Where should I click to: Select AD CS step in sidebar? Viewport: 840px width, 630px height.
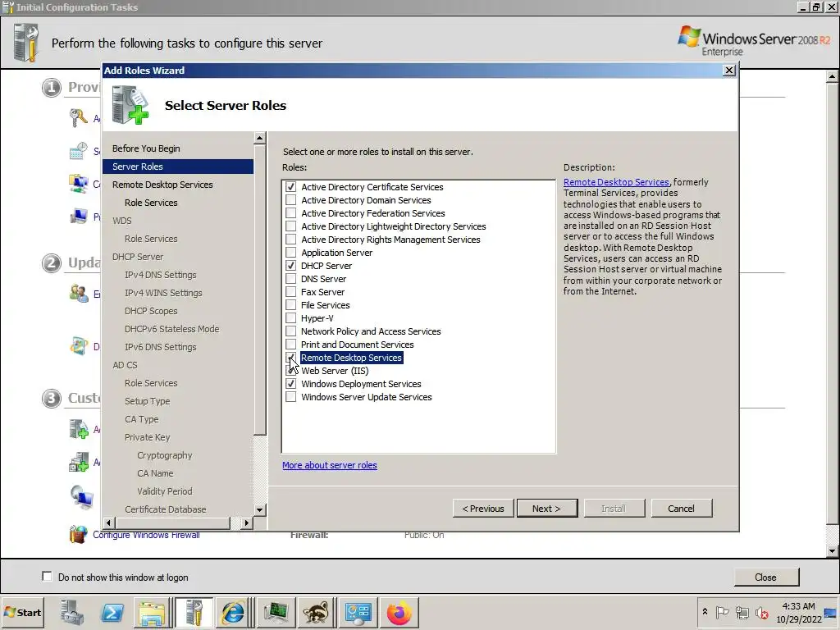point(125,365)
